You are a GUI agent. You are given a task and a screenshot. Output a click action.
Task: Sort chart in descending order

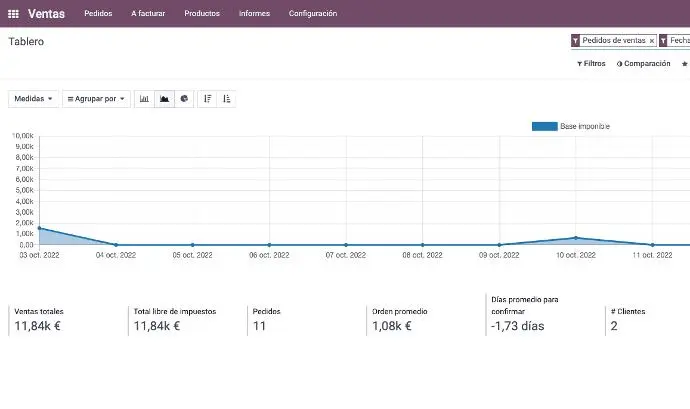pyautogui.click(x=207, y=99)
